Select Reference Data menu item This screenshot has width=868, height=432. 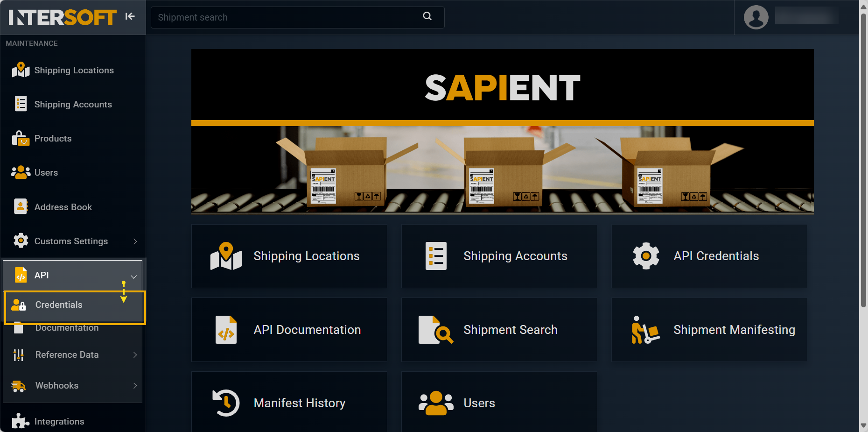73,355
